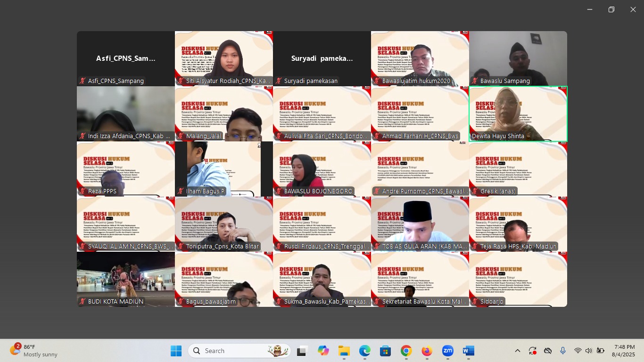Launch the Microsoft Store app
Image resolution: width=644 pixels, height=362 pixels.
(x=385, y=351)
